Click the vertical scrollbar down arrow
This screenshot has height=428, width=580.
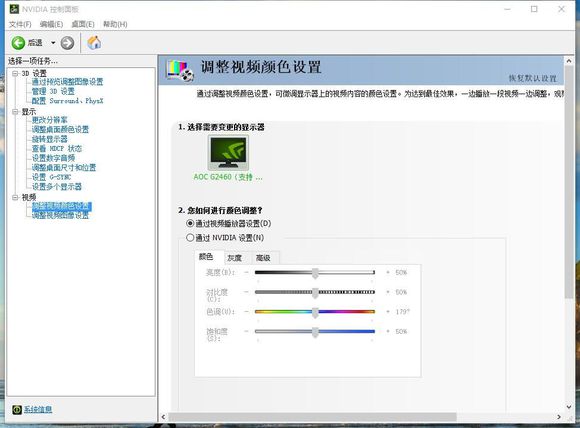[x=569, y=407]
